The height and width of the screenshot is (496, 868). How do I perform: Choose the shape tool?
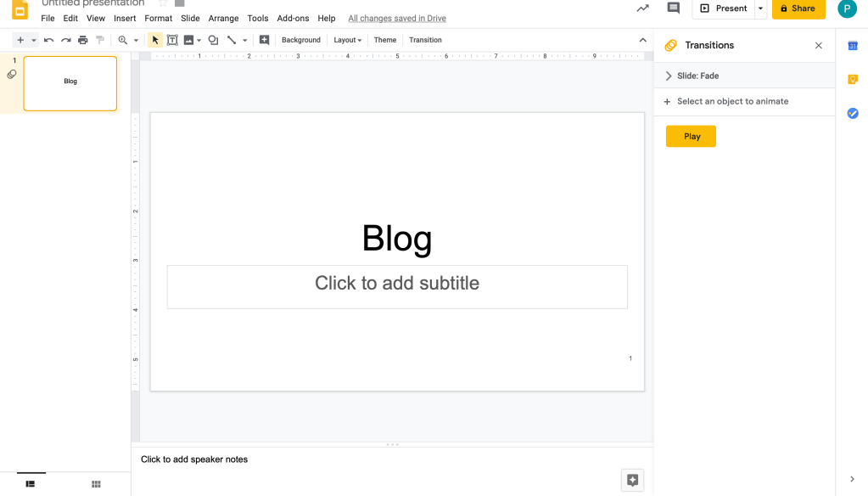coord(213,40)
